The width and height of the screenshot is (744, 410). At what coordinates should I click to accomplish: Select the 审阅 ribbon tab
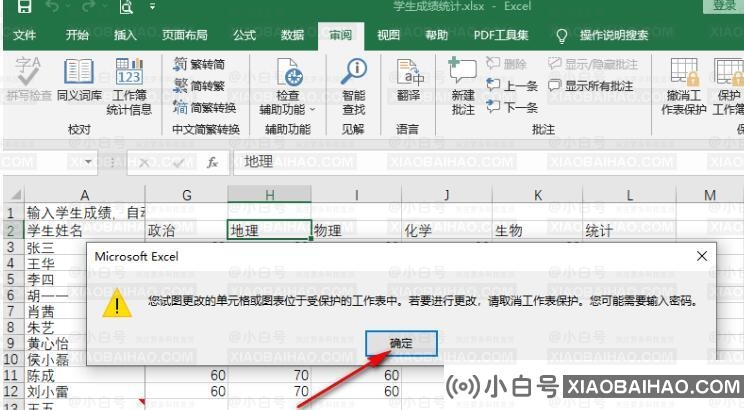341,36
